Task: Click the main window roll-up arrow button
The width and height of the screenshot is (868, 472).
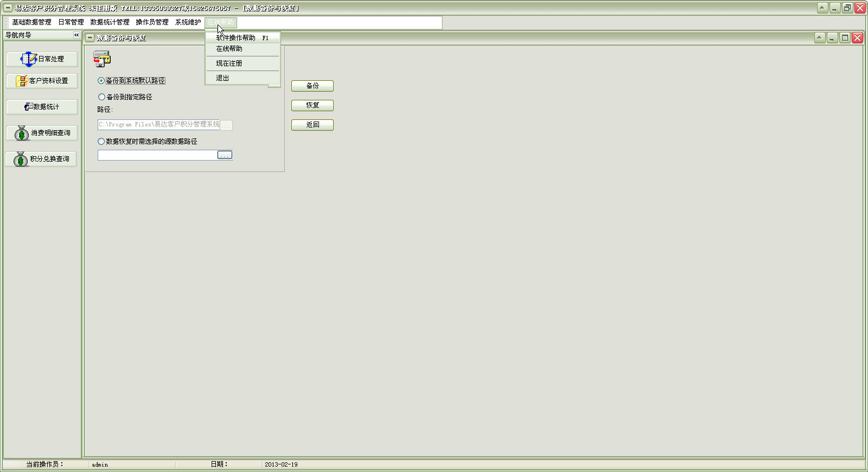Action: 822,8
